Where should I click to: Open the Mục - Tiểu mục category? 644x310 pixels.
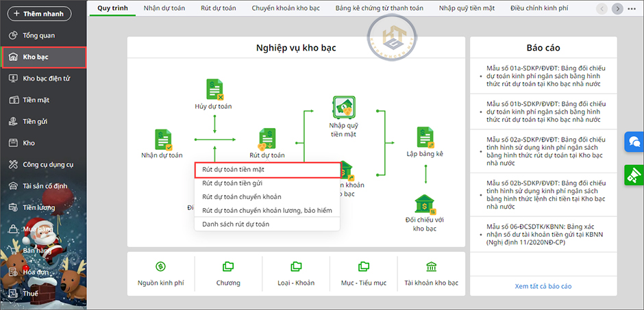coord(364,272)
